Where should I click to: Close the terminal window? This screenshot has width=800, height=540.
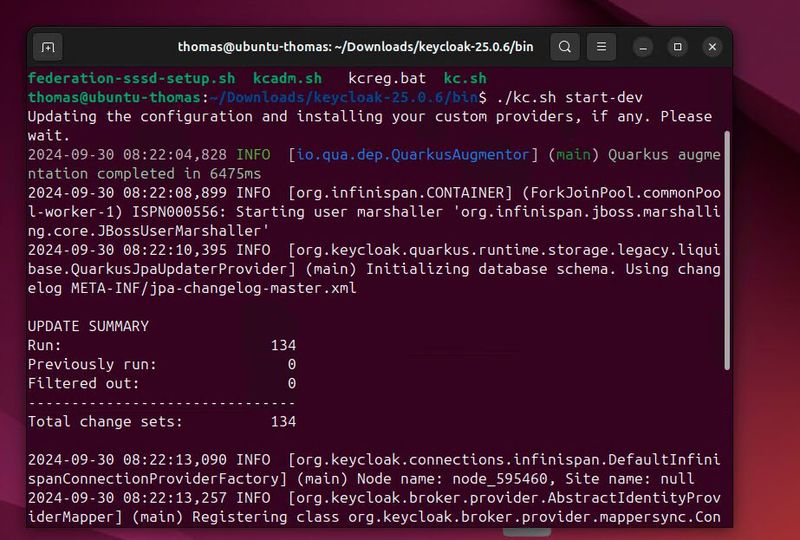pyautogui.click(x=712, y=47)
